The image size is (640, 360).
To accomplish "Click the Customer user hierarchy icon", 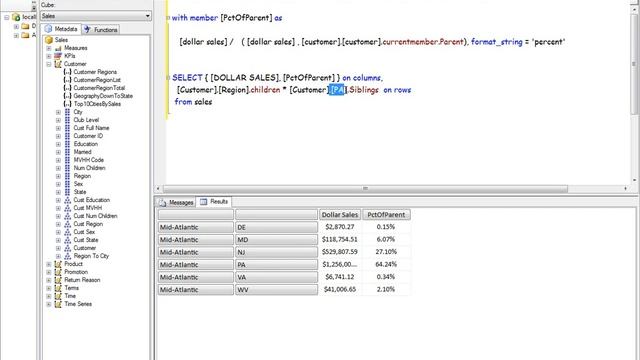I will tap(67, 248).
